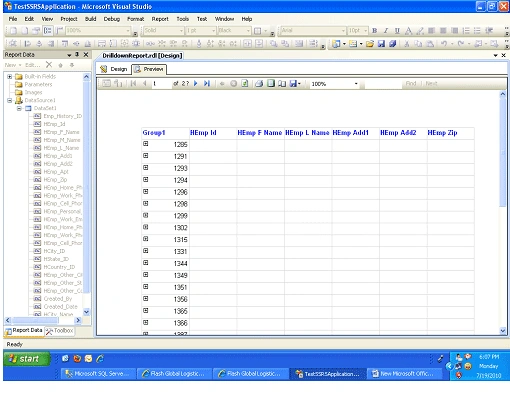Viewport: 510px width, 393px height.
Task: Switch to the Toolbox tab
Action: [60, 331]
